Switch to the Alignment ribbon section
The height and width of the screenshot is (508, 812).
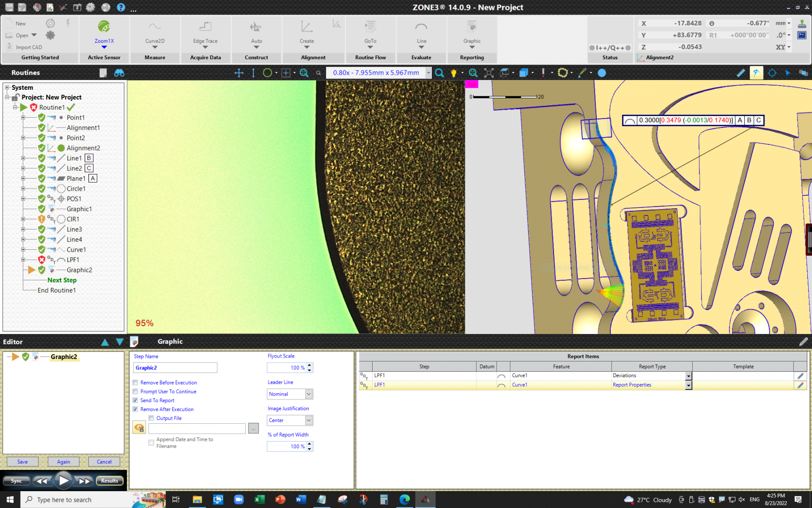(313, 57)
